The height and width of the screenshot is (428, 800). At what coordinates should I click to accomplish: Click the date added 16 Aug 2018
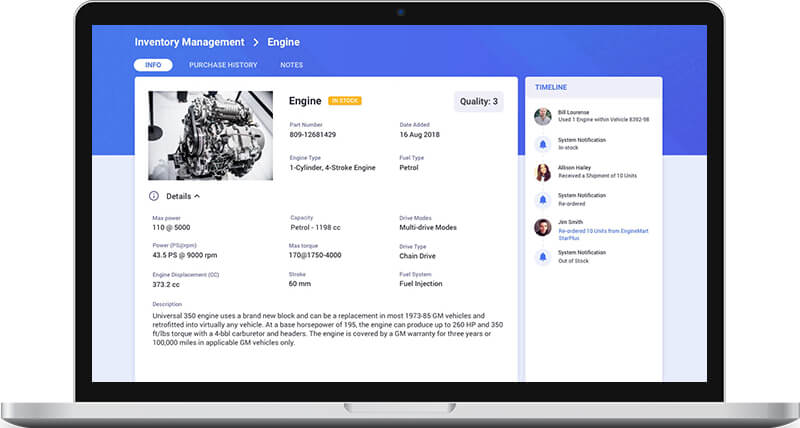point(419,135)
